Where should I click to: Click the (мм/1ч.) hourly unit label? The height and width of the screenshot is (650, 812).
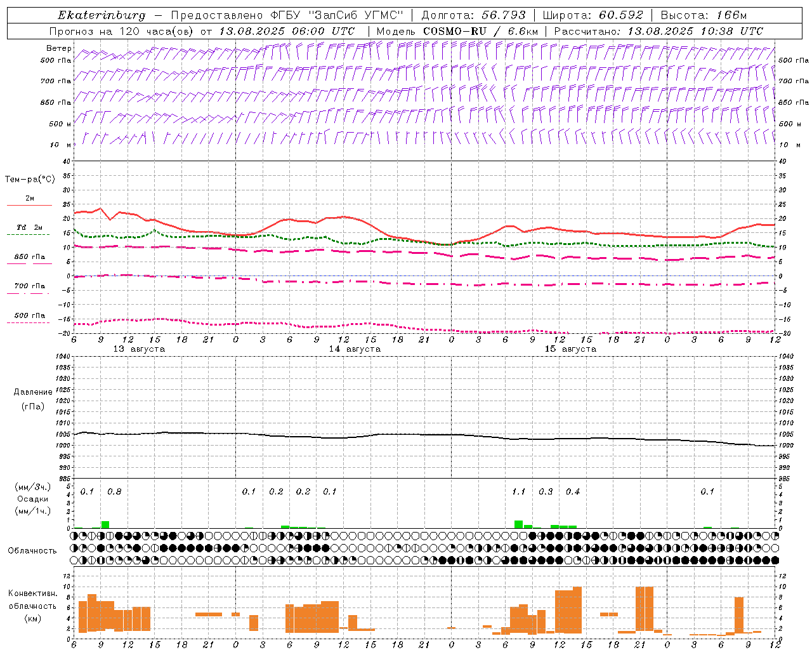[32, 511]
